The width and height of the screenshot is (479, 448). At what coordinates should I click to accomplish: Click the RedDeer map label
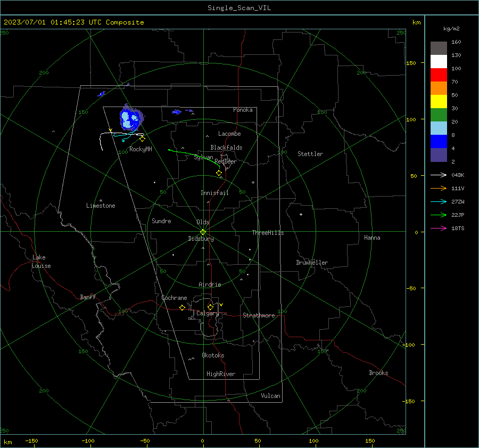click(226, 161)
